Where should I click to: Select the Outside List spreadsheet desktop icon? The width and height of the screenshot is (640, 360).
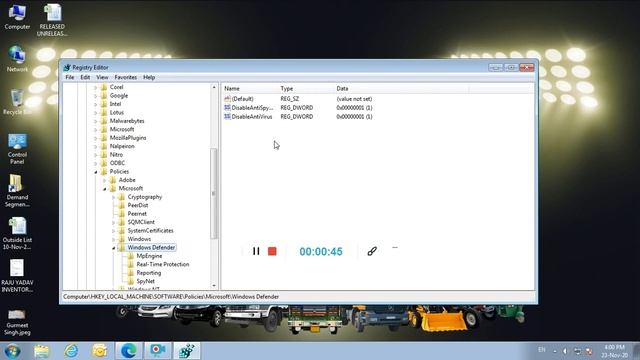click(17, 233)
